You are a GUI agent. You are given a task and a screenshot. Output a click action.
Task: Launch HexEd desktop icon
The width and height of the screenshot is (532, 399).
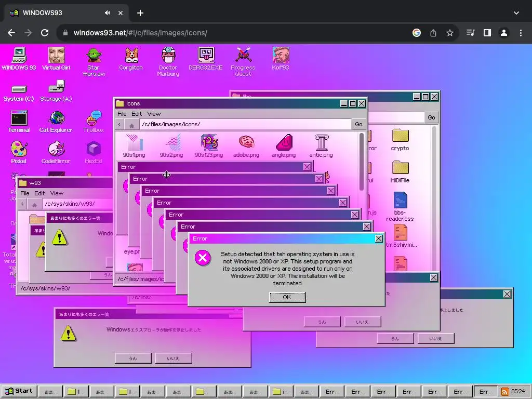[x=94, y=153]
